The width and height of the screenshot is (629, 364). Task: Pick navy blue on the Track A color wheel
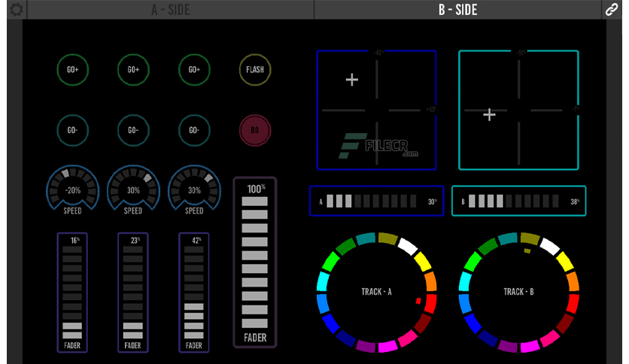click(x=345, y=338)
